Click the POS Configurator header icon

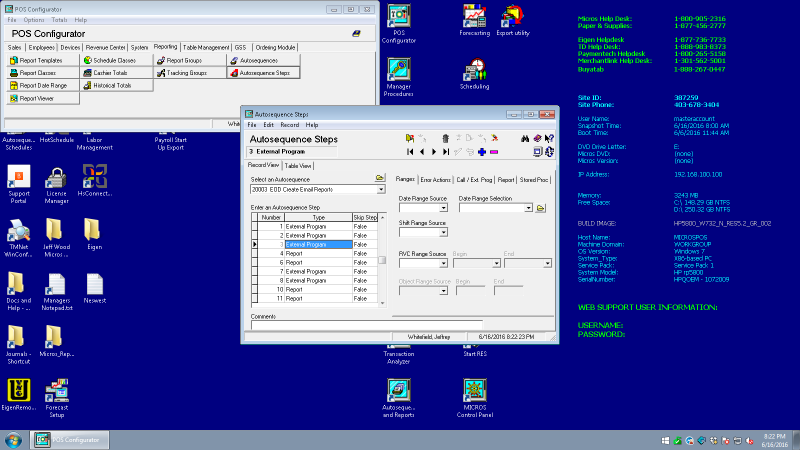click(356, 34)
